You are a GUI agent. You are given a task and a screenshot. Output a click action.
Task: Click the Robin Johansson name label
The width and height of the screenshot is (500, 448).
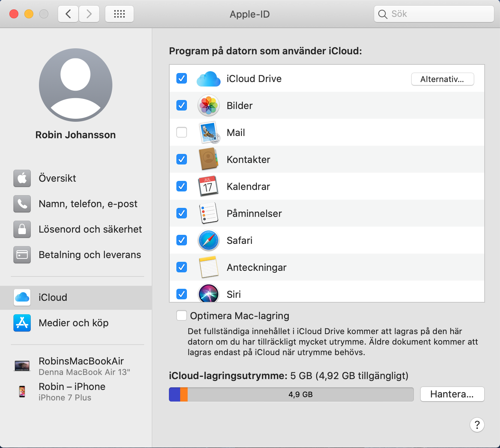point(76,135)
